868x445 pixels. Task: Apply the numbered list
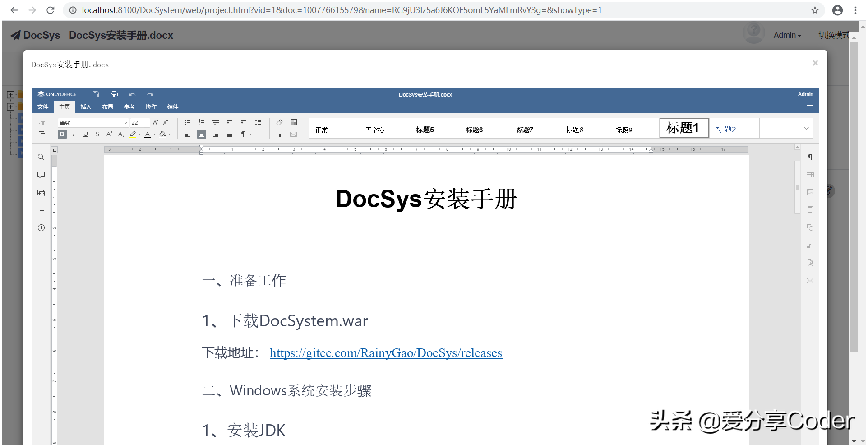[x=202, y=122]
